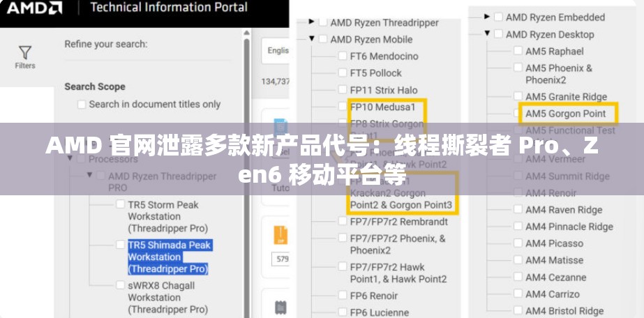Click the 'Refine your search:' label
The width and height of the screenshot is (644, 318).
pyautogui.click(x=106, y=44)
